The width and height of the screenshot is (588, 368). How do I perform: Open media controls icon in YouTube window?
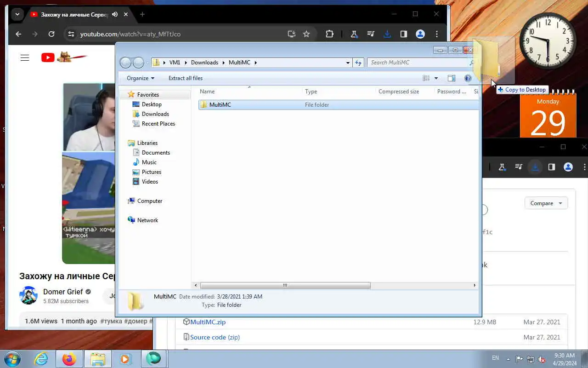(370, 34)
